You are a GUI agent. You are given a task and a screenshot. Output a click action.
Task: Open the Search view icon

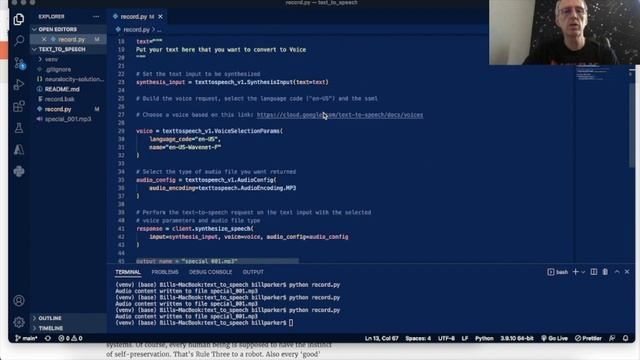pyautogui.click(x=19, y=40)
